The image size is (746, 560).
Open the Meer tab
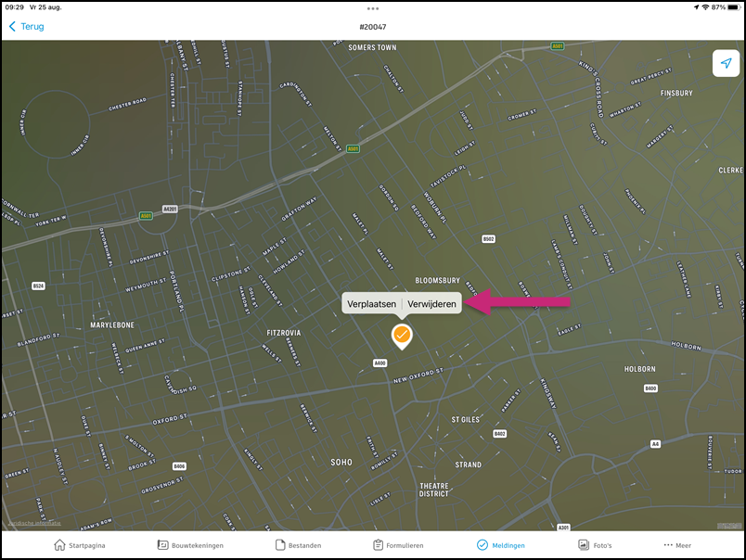coord(677,545)
